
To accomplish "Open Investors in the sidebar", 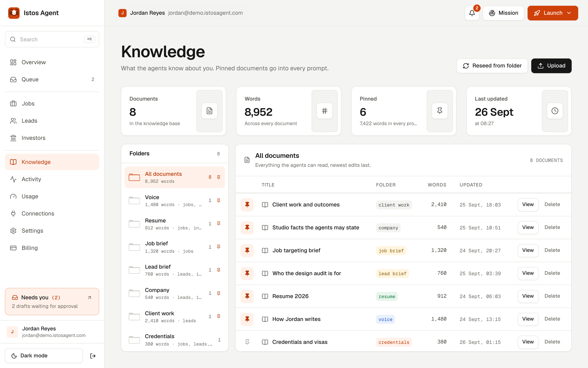I will click(x=52, y=138).
